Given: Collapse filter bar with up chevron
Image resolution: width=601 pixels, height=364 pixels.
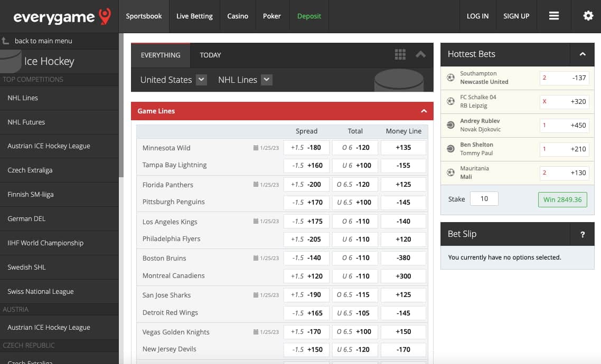Looking at the screenshot, I should tap(420, 54).
